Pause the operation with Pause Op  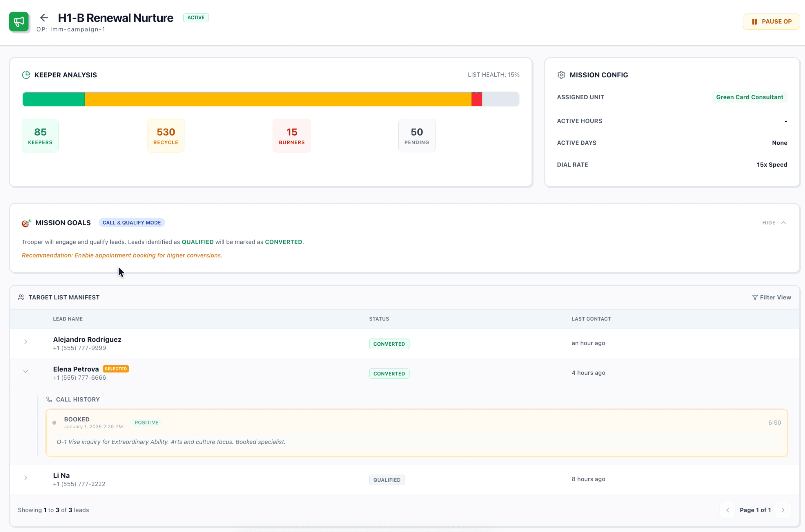pyautogui.click(x=771, y=22)
